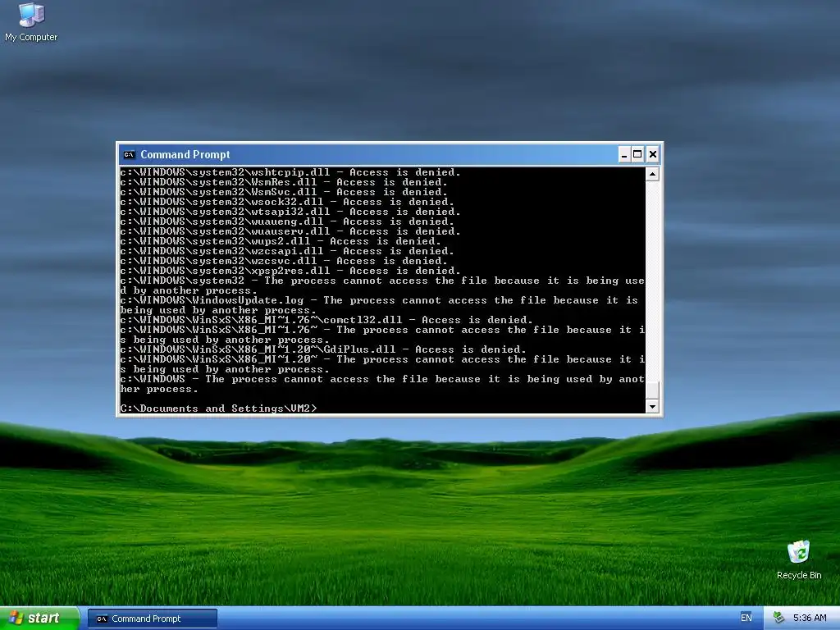The image size is (840, 630).
Task: Click the WsmSvc.dll output line
Action: click(x=284, y=192)
